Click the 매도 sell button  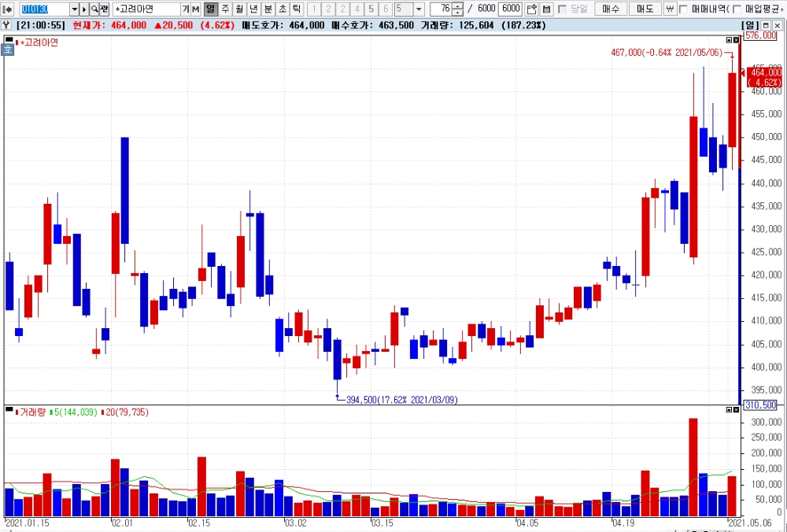(645, 9)
